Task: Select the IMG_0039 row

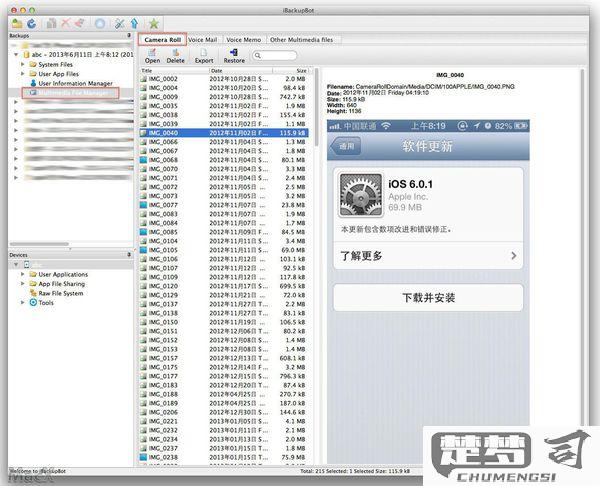Action: click(223, 124)
